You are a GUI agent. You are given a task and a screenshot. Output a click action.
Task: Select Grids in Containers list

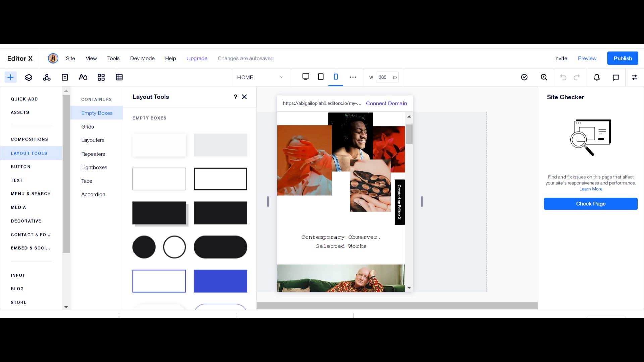87,127
